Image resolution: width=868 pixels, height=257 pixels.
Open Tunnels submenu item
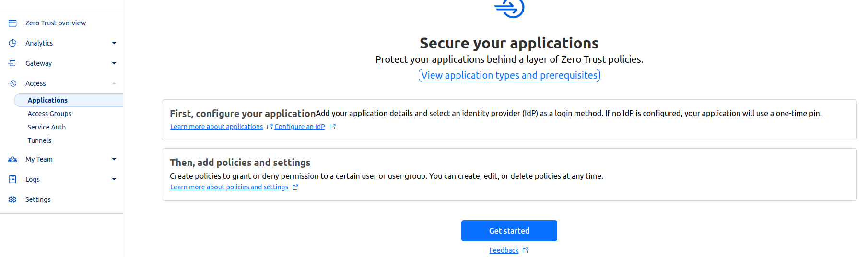(x=39, y=140)
